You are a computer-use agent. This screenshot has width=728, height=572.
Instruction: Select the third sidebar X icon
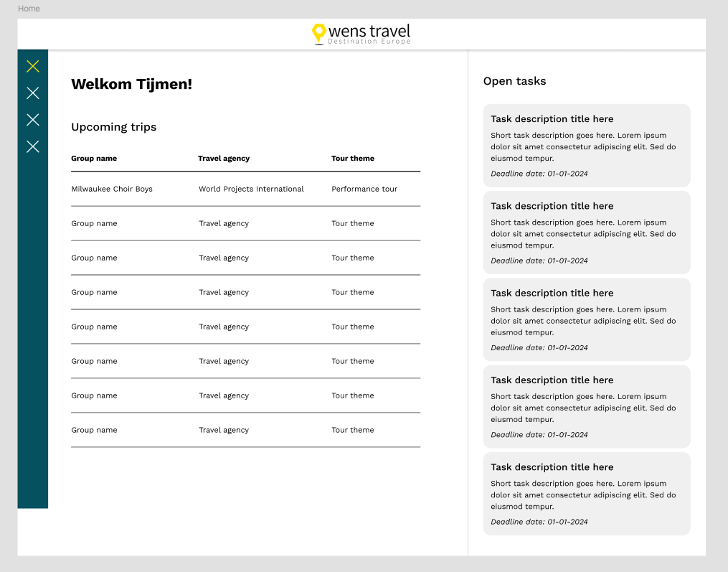pyautogui.click(x=33, y=120)
